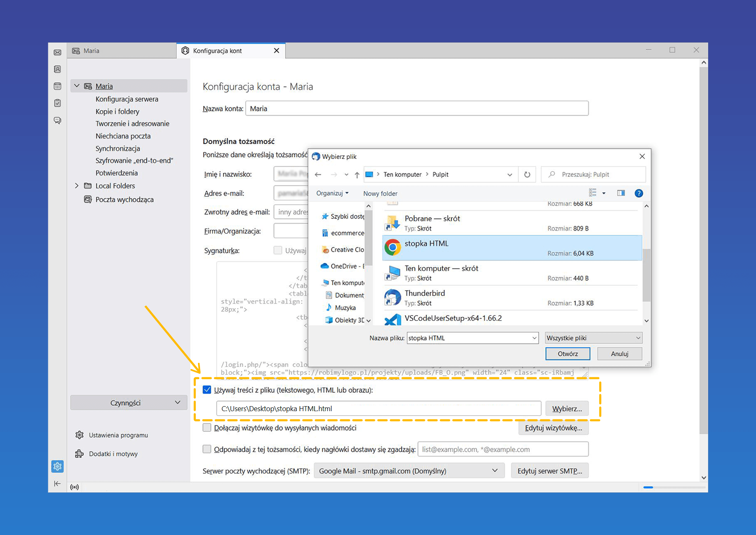Expand the Nazwa pliku combo box arrow
756x535 pixels.
(x=534, y=338)
